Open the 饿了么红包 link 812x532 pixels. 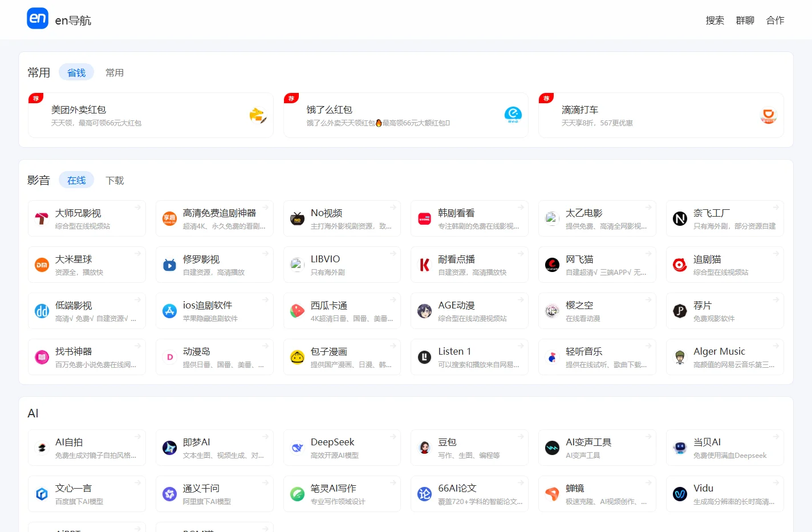[x=406, y=115]
